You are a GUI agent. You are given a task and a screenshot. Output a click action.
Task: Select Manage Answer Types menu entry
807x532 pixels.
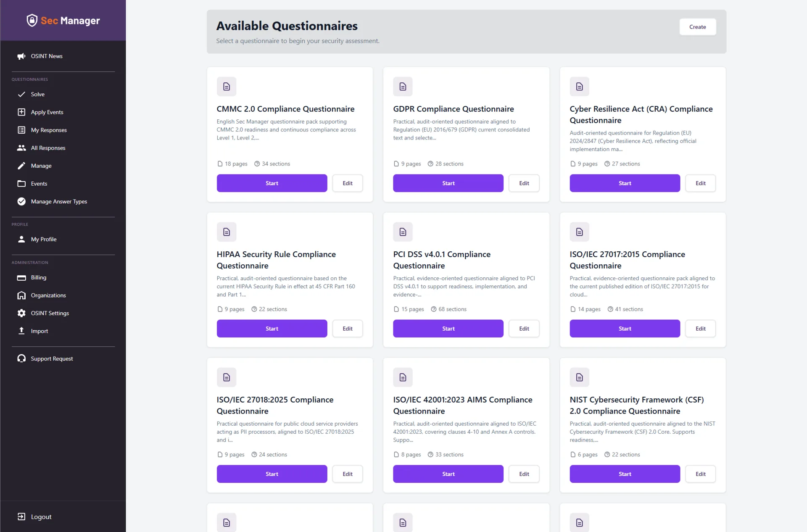tap(63, 202)
